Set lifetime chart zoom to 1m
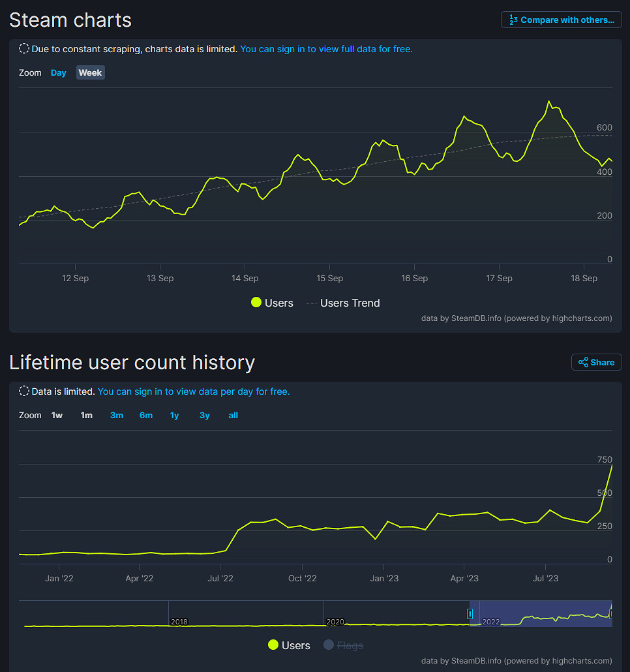The height and width of the screenshot is (672, 630). tap(86, 415)
